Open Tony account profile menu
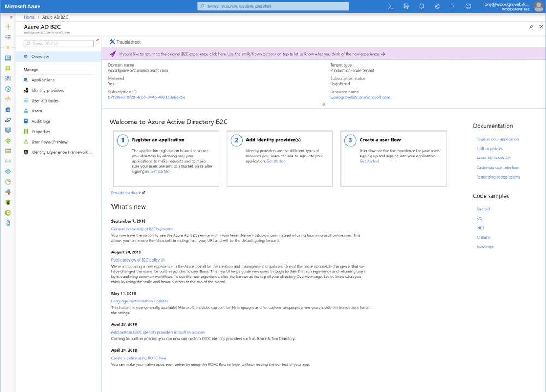Image resolution: width=546 pixels, height=392 pixels. click(512, 6)
